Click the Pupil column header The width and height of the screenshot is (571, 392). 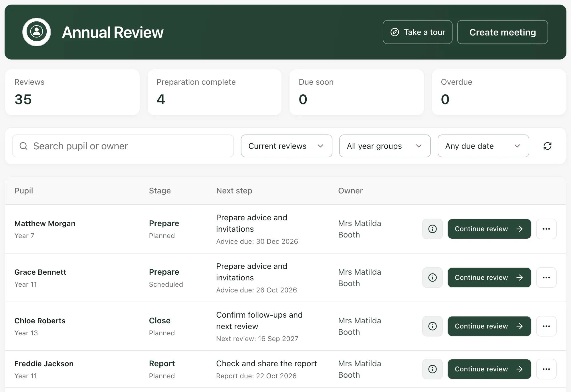click(24, 191)
